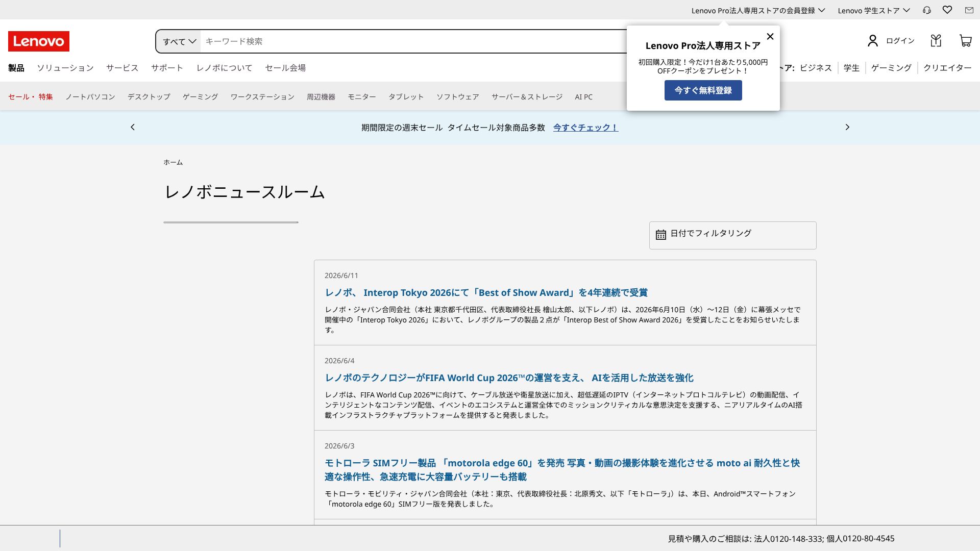The width and height of the screenshot is (980, 551).
Task: Select デスクトップ category
Action: pyautogui.click(x=149, y=97)
